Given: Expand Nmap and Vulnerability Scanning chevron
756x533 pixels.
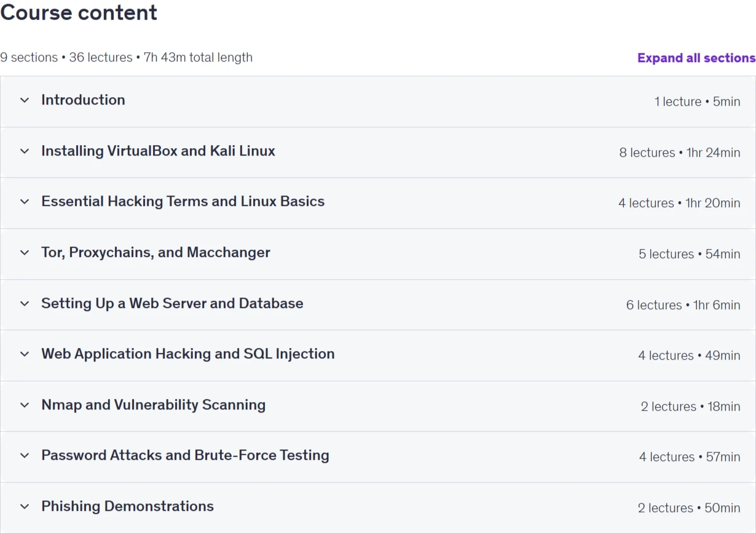Looking at the screenshot, I should click(25, 405).
